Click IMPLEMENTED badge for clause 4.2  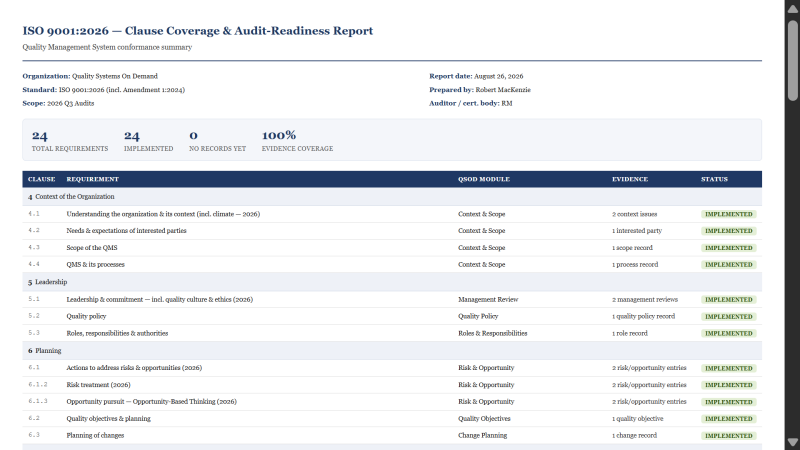click(729, 231)
